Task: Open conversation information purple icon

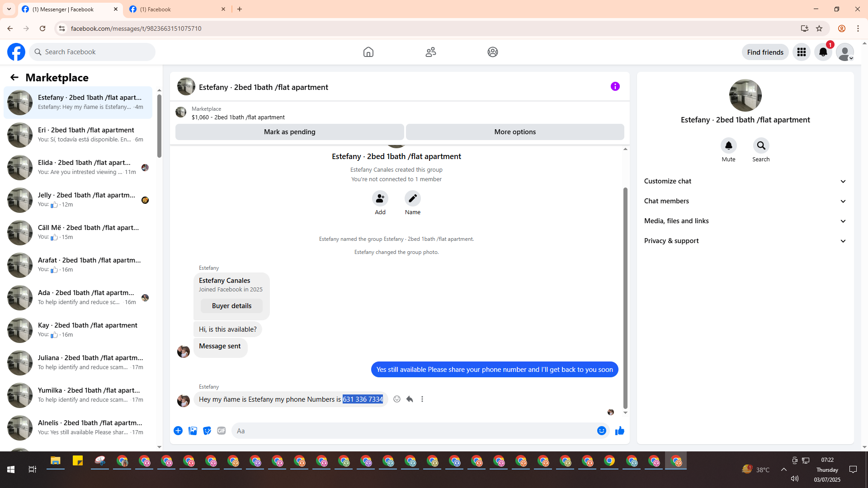Action: 615,86
